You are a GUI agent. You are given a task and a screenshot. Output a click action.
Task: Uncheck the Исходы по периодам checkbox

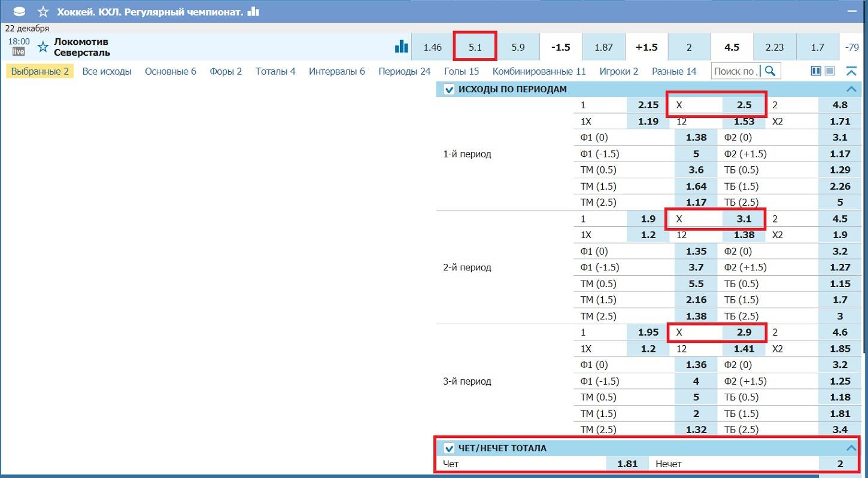(449, 90)
